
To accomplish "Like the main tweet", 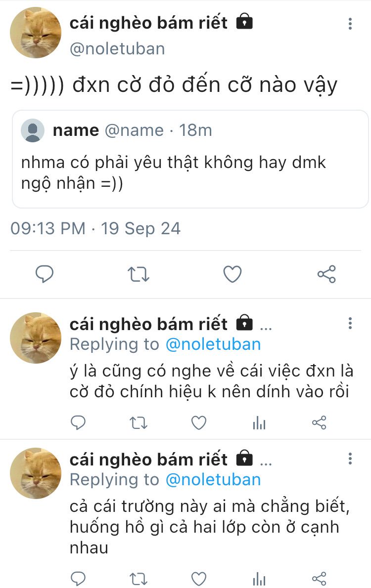I will point(232,274).
